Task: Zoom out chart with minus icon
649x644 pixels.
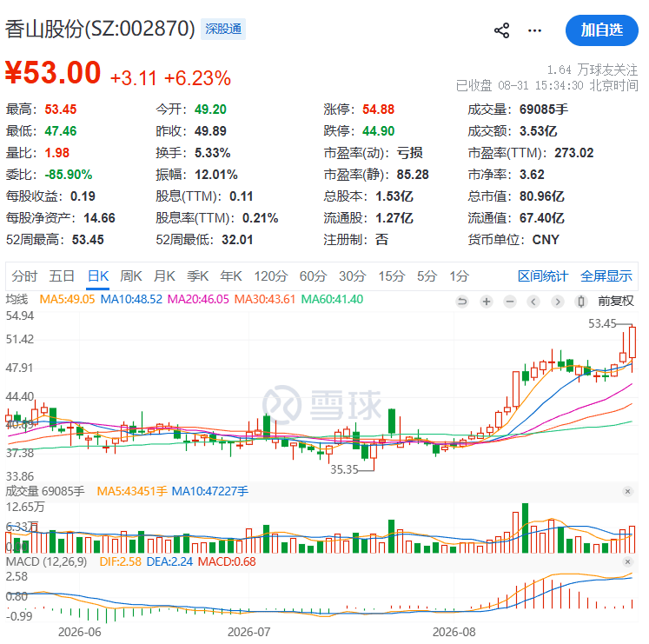Action: pyautogui.click(x=510, y=302)
